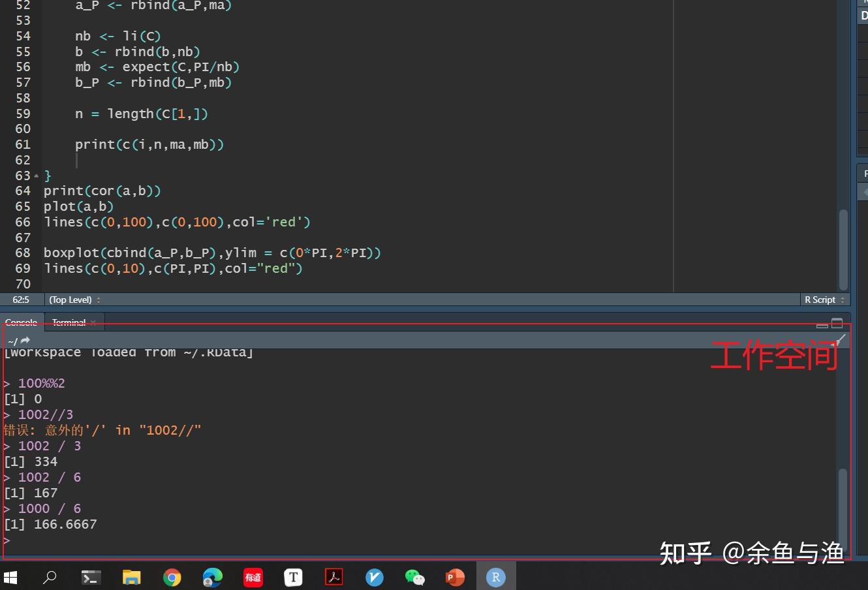
Task: Launch Google Chrome from the taskbar
Action: point(172,576)
